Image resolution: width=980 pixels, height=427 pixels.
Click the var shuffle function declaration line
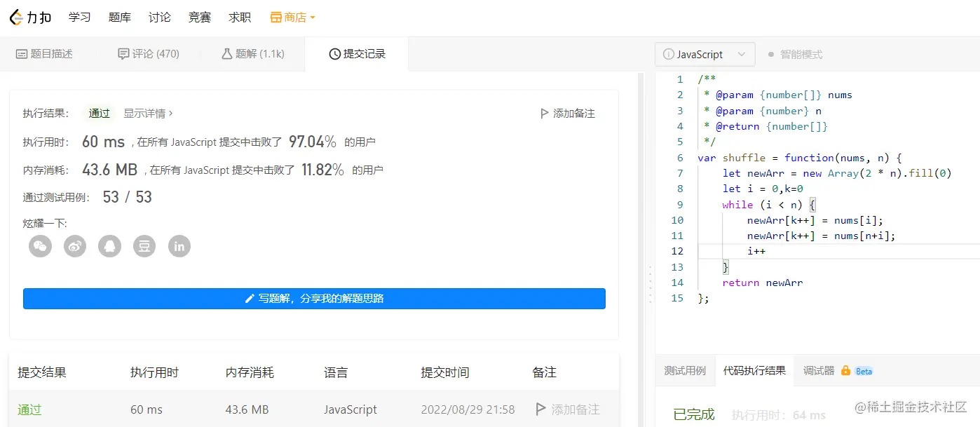pyautogui.click(x=800, y=158)
